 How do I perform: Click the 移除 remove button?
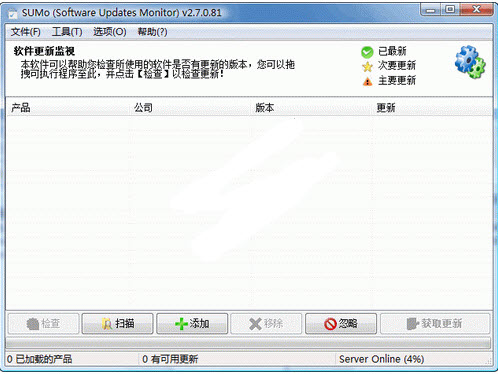pyautogui.click(x=266, y=323)
